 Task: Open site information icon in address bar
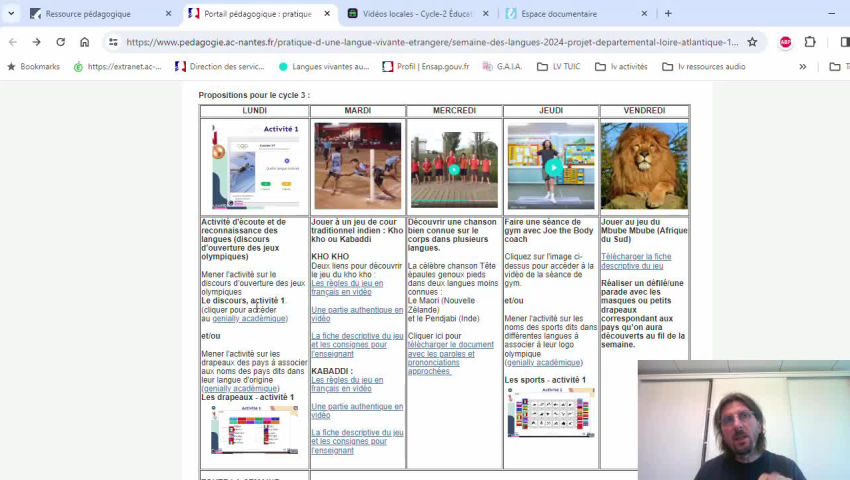113,42
